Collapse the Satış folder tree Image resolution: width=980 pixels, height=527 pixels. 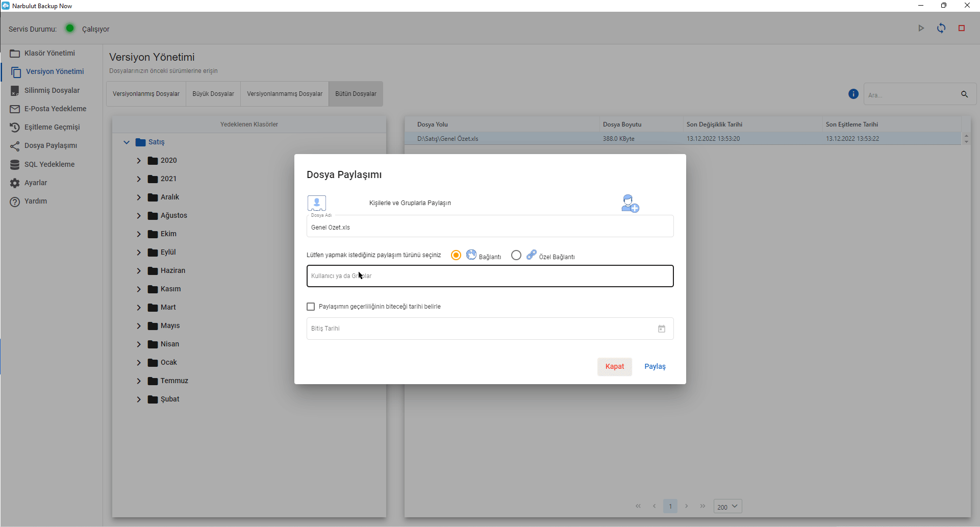(127, 142)
